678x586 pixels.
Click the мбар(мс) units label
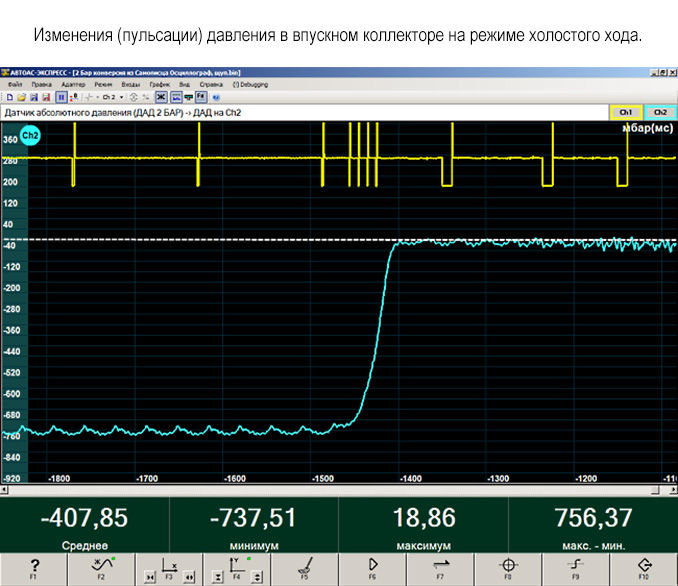coord(647,128)
